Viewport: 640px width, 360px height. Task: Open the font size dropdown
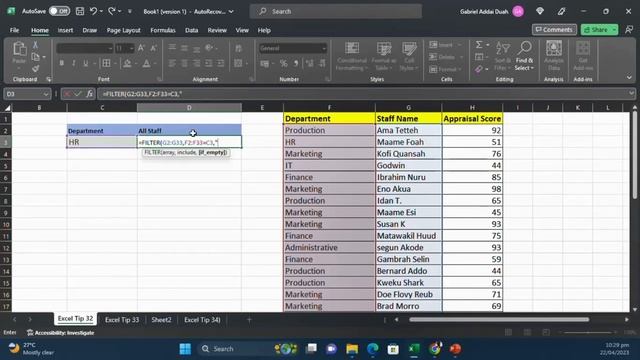pos(131,49)
